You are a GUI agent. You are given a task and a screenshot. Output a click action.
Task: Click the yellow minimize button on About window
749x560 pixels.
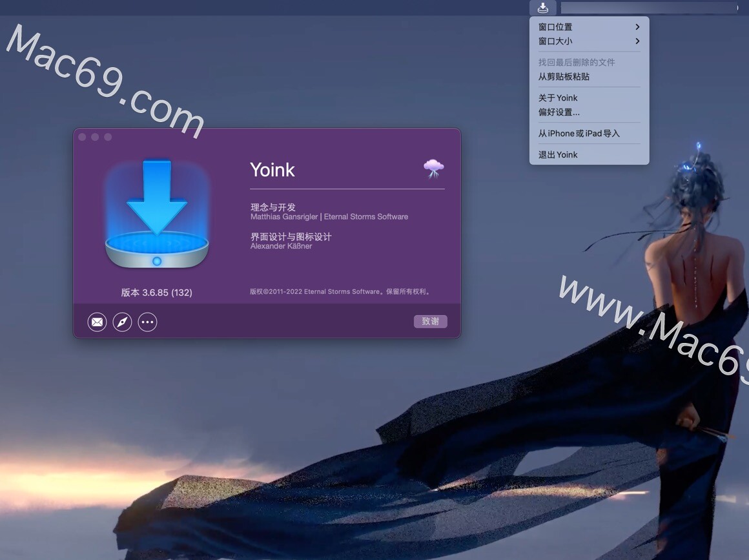(95, 137)
